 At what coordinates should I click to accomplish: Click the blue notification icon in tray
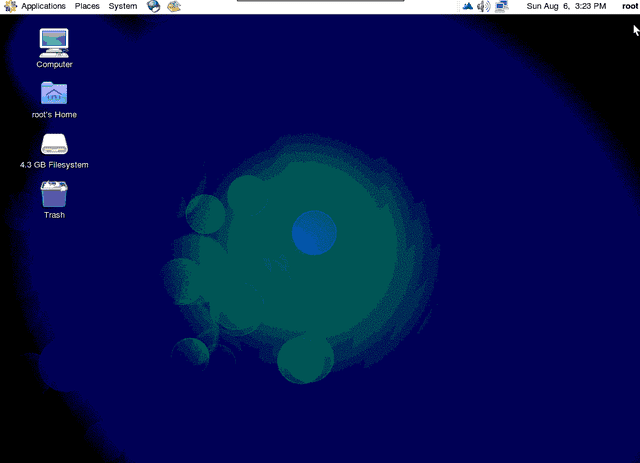pos(466,6)
